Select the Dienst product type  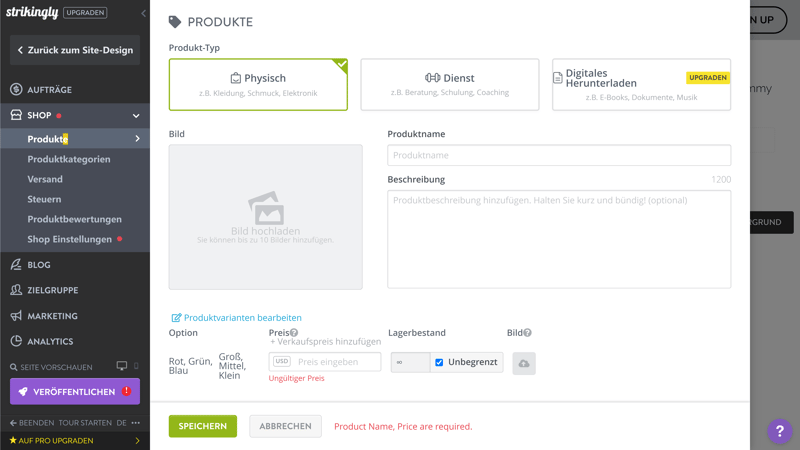click(x=449, y=84)
